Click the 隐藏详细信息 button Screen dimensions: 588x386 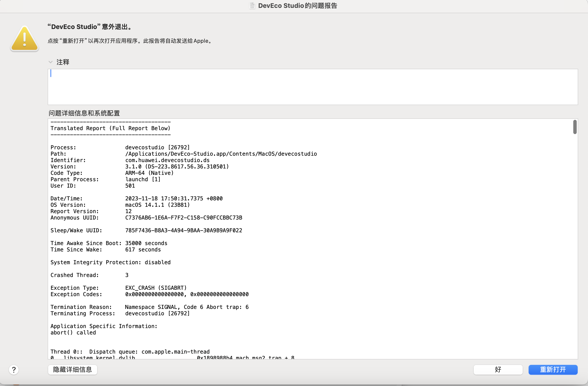click(x=72, y=370)
